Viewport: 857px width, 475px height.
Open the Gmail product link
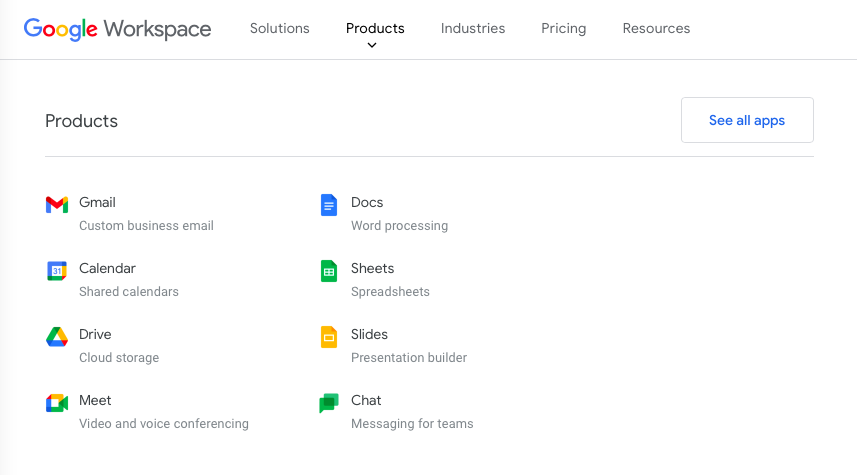pyautogui.click(x=97, y=202)
